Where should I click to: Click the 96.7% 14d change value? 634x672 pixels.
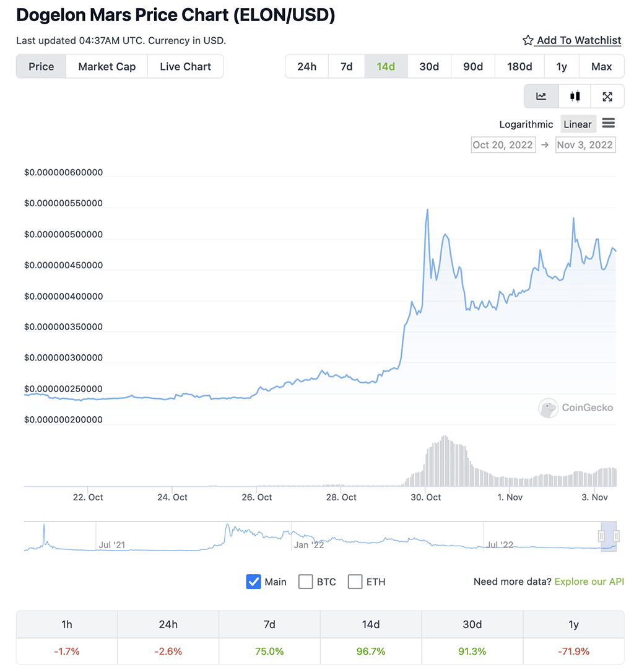(371, 652)
